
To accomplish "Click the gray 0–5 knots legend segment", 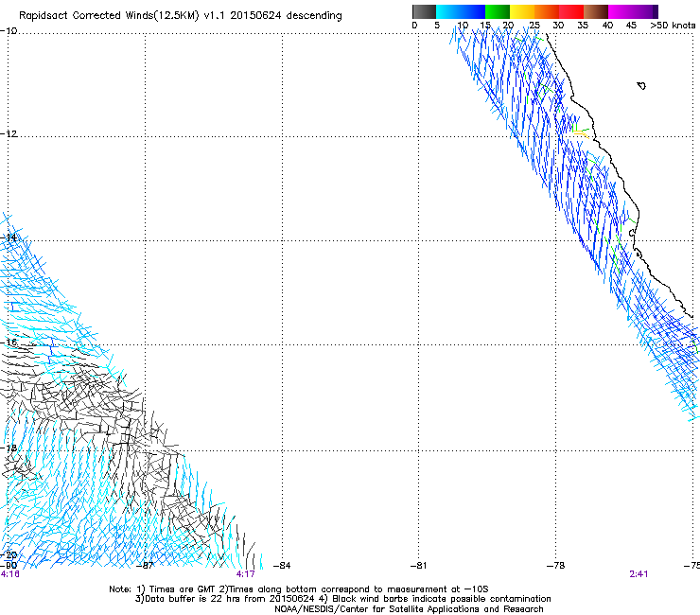I will coord(424,11).
